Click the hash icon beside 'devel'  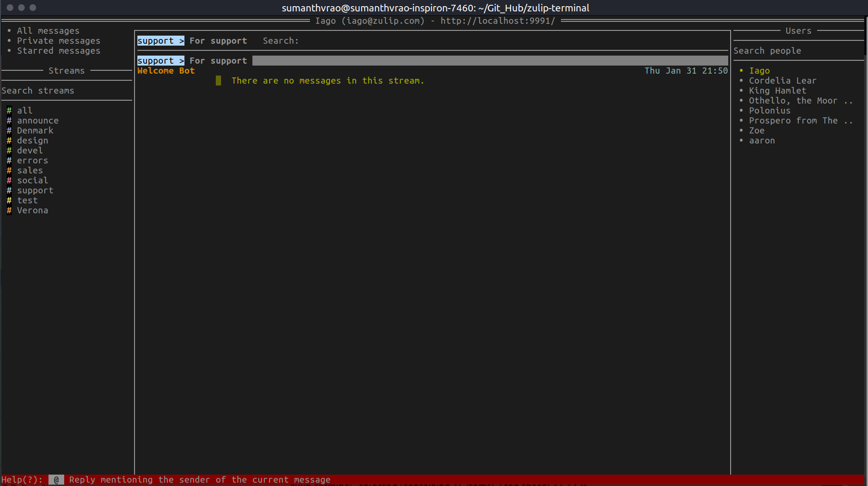[9, 151]
